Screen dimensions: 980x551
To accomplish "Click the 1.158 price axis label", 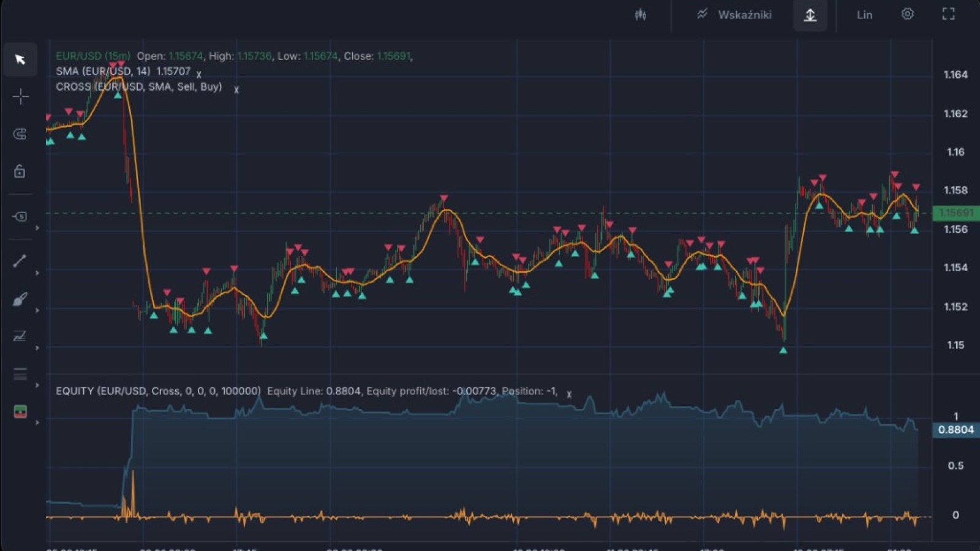I will pyautogui.click(x=956, y=190).
